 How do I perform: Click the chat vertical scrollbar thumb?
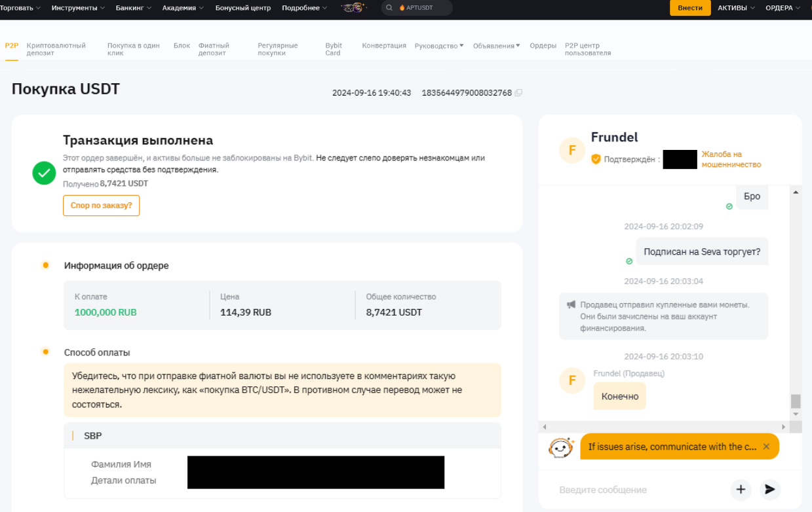(796, 401)
